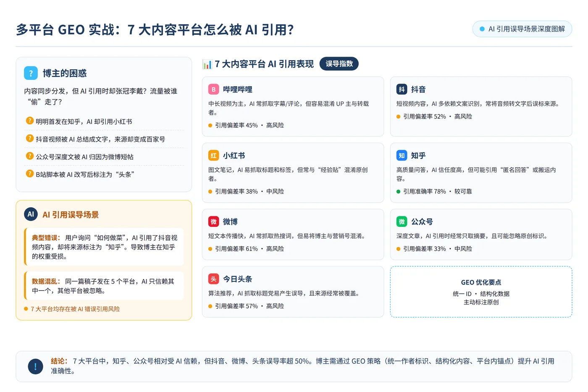Image resolution: width=588 pixels, height=392 pixels.
Task: Click the 公众号 card title
Action: (422, 221)
